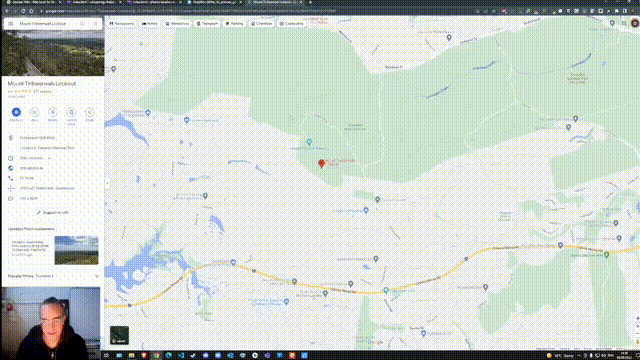The width and height of the screenshot is (640, 360).
Task: Click the browser Back arrow
Action: pyautogui.click(x=7, y=11)
